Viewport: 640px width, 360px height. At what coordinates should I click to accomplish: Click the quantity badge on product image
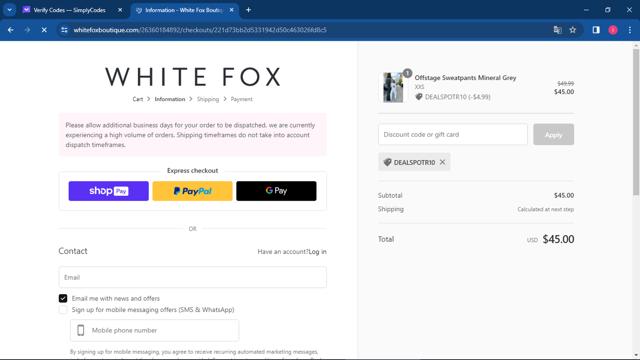click(x=407, y=73)
